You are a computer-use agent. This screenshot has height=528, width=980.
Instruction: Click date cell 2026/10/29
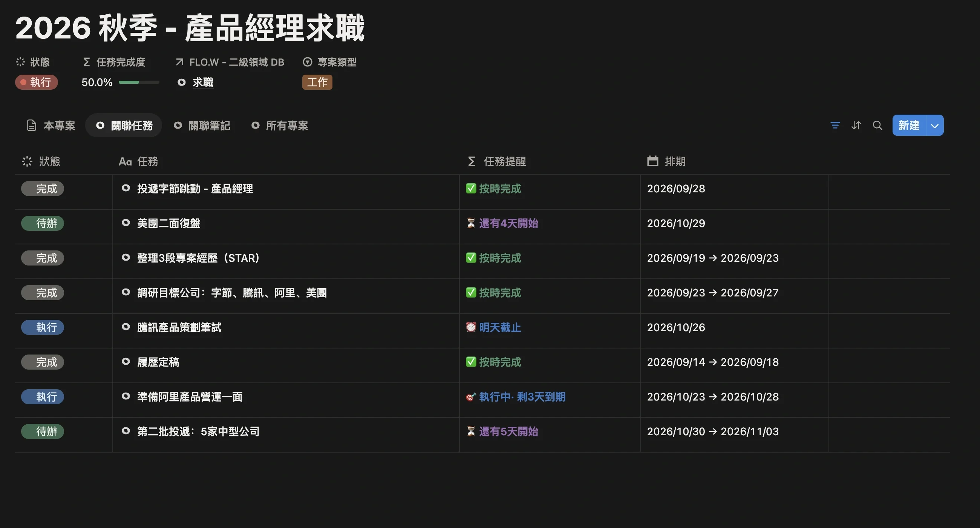pyautogui.click(x=676, y=223)
